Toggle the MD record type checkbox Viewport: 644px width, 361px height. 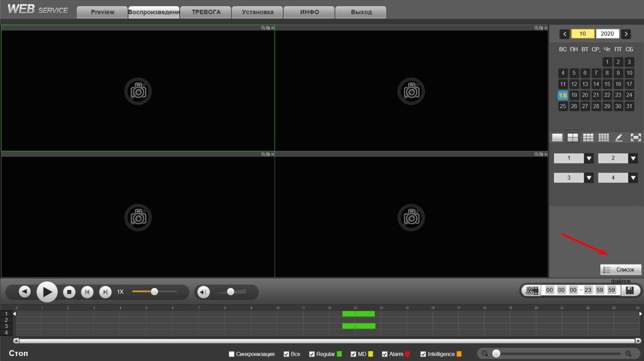tap(353, 354)
